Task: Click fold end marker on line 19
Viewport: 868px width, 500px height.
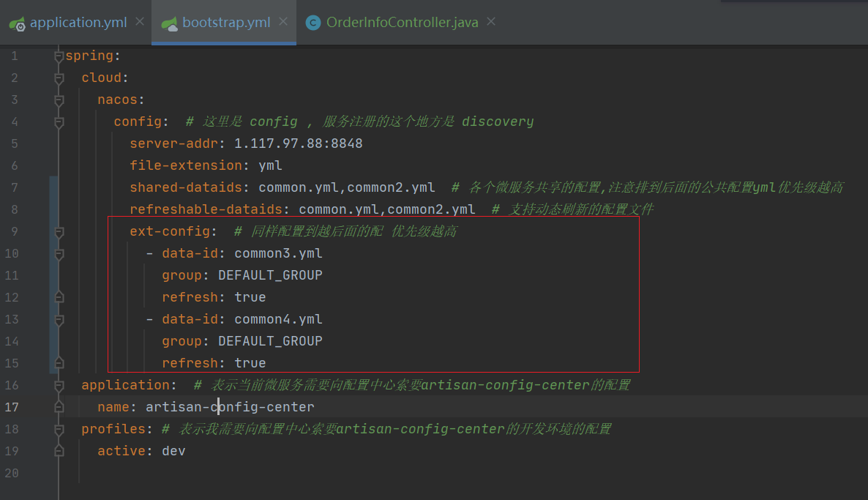Action: tap(59, 451)
